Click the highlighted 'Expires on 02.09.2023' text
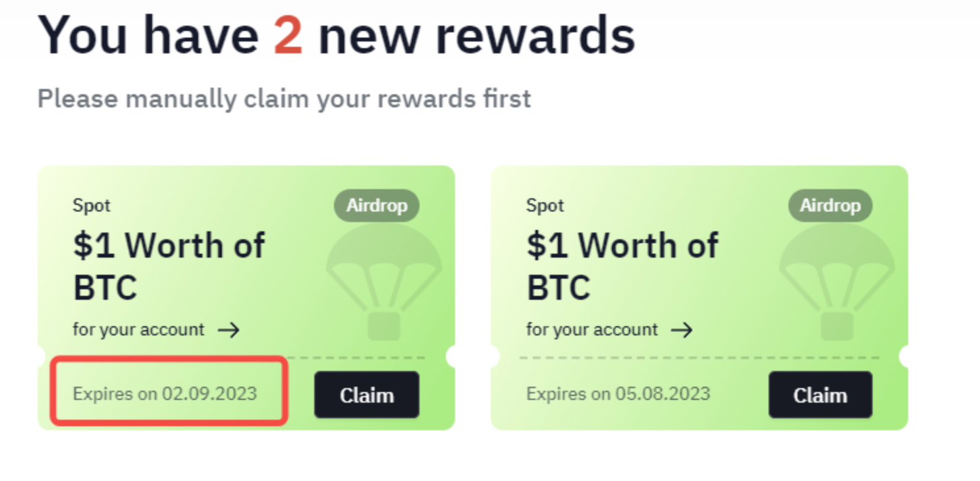 coord(167,394)
